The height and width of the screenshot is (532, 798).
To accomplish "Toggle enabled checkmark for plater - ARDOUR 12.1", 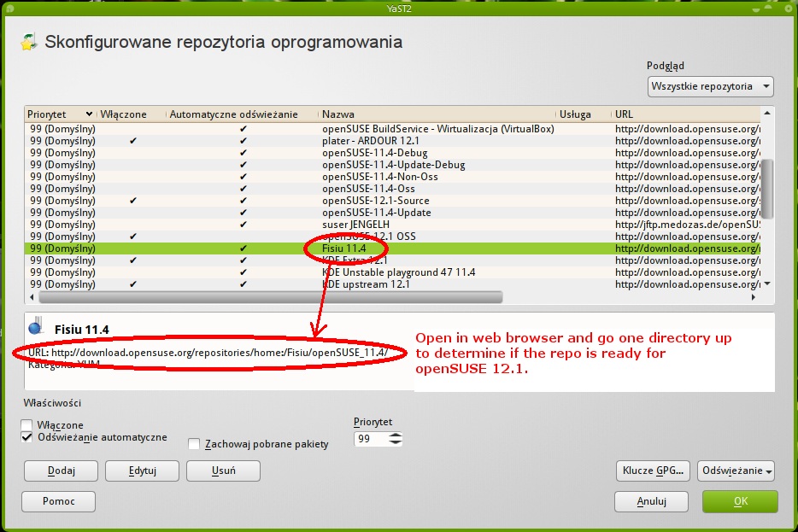I will (x=132, y=141).
